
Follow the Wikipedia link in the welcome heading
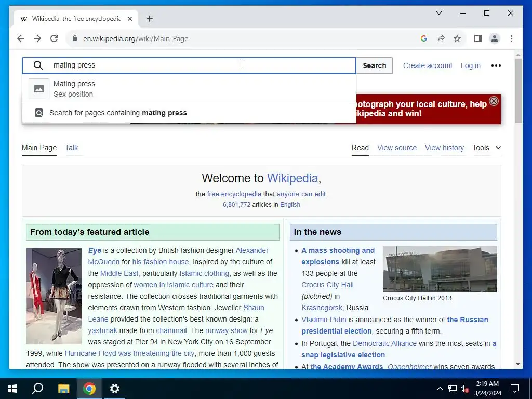tap(292, 178)
